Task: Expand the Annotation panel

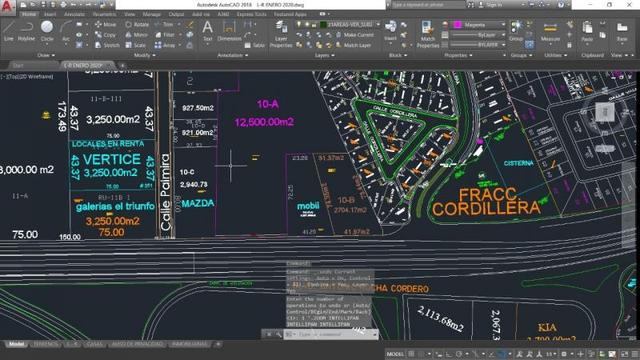Action: [233, 55]
